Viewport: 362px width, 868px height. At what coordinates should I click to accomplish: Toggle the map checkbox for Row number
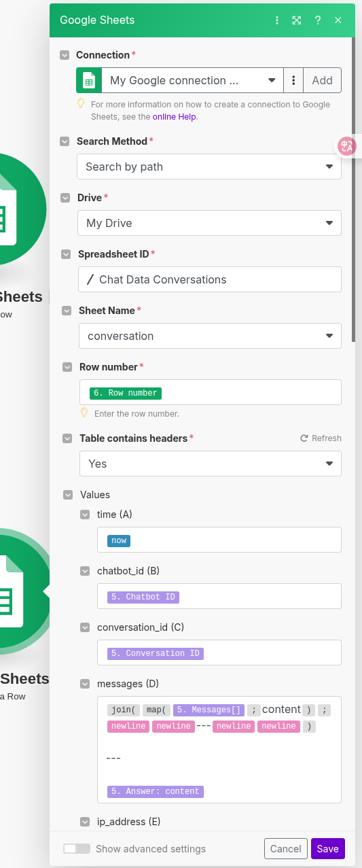coord(67,367)
